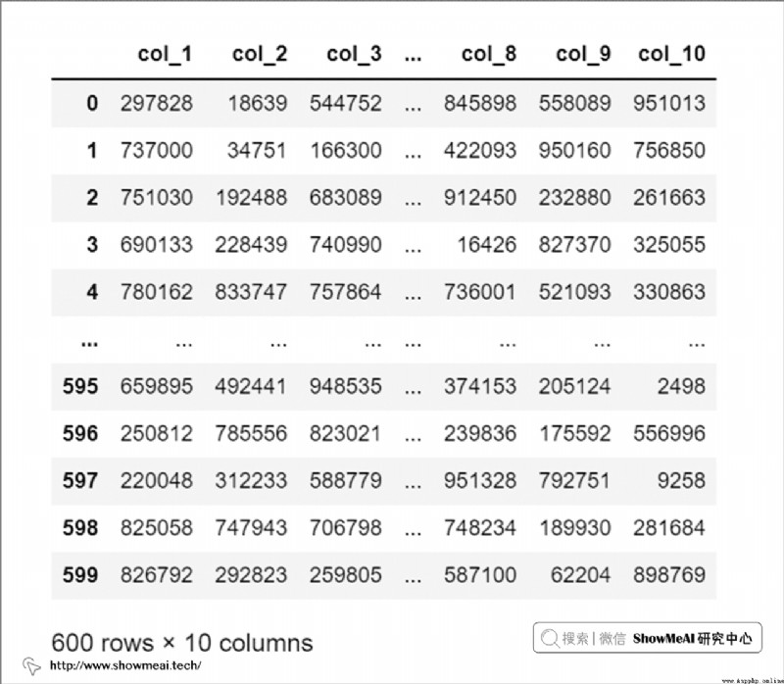Select cell value 166300
Viewport: 784px width, 684px height.
point(346,151)
